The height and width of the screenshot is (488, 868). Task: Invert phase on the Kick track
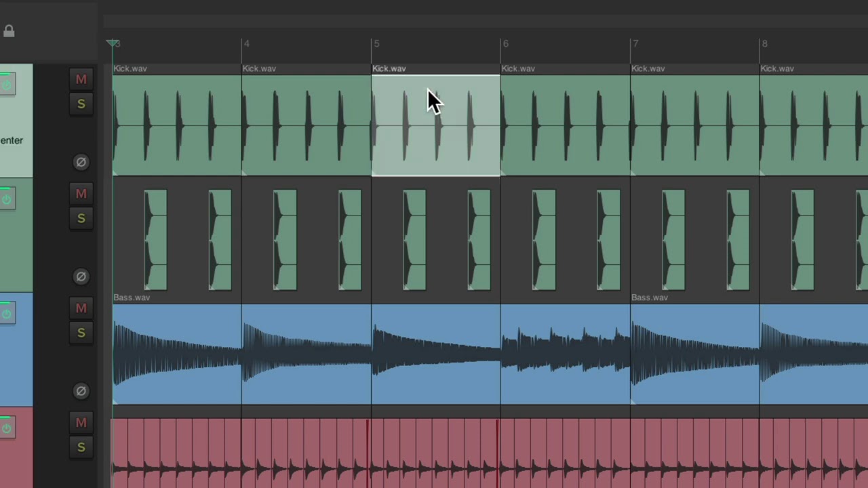pyautogui.click(x=81, y=162)
